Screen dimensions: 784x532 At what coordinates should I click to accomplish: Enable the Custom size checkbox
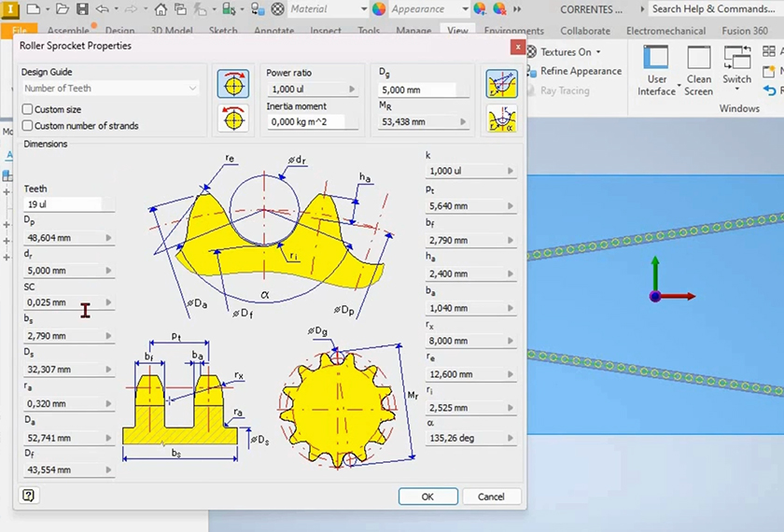pos(28,109)
